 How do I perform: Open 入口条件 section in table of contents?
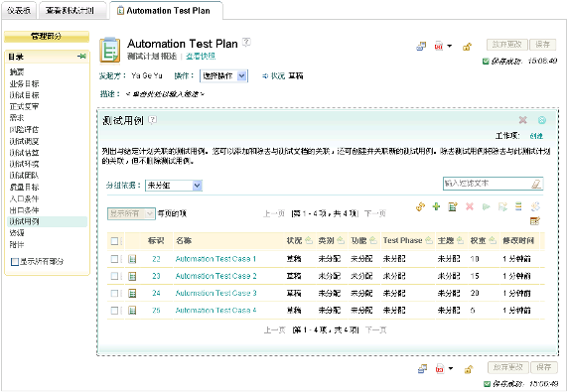coord(24,198)
